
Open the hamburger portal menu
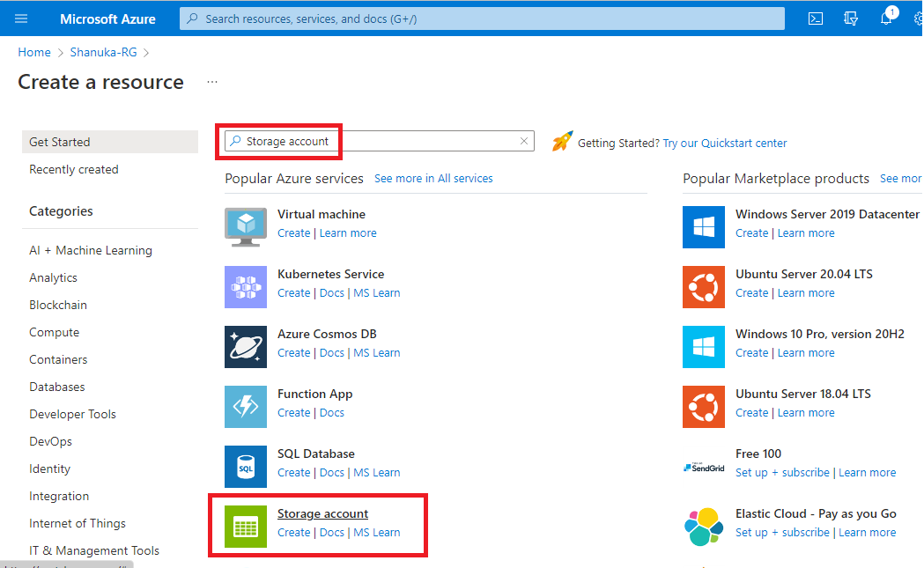[x=21, y=18]
